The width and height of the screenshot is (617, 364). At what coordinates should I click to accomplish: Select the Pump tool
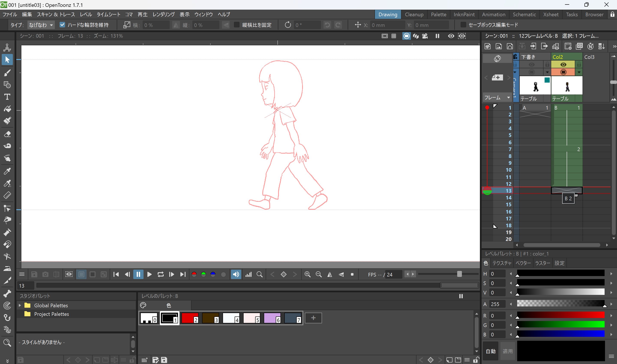point(7,232)
